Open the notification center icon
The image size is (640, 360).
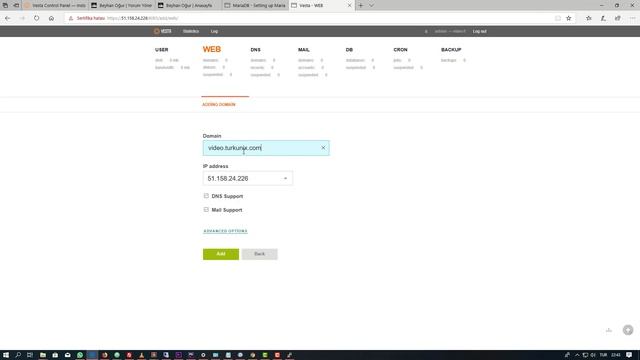[x=629, y=355]
